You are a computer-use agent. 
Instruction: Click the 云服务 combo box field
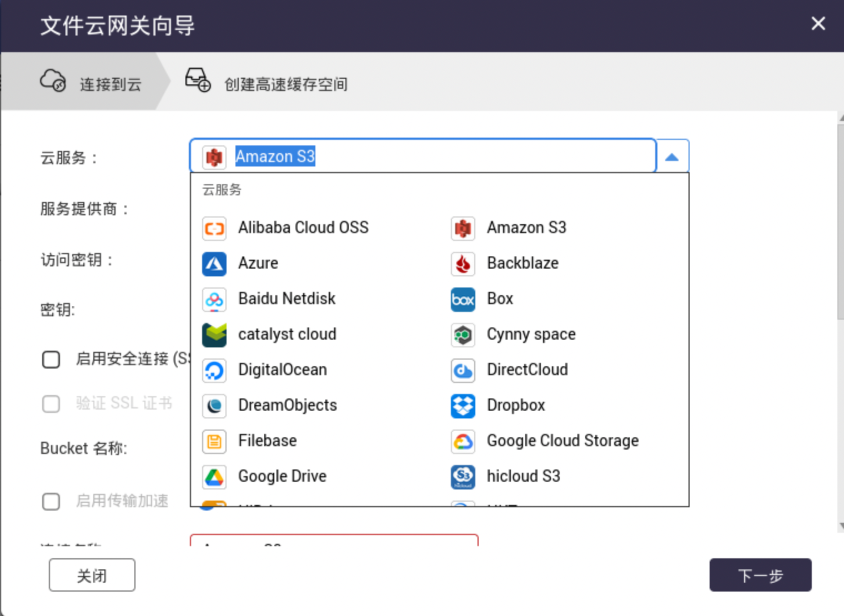click(423, 156)
